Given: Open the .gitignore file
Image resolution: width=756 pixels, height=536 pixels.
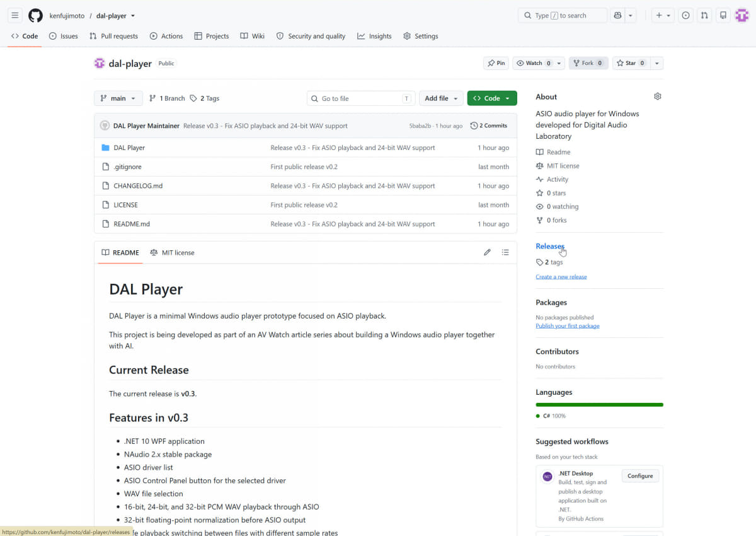Looking at the screenshot, I should pos(127,166).
